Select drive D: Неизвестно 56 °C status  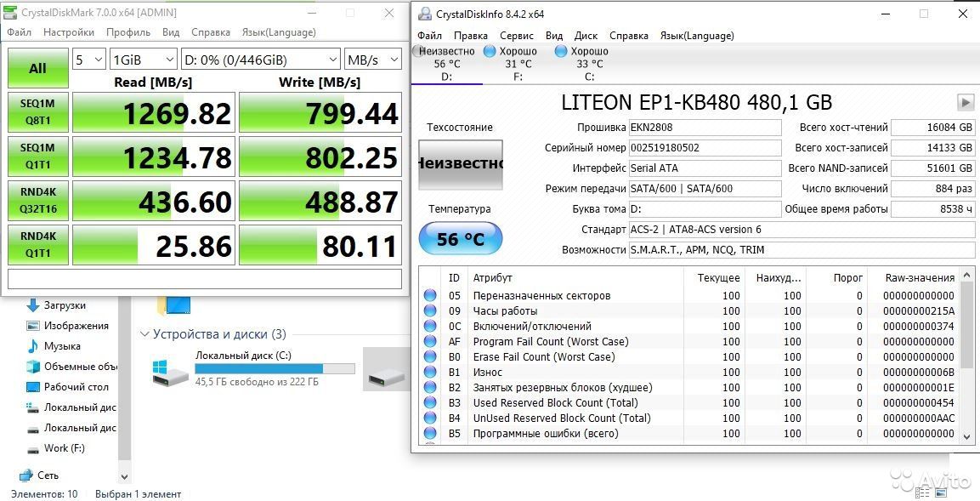tap(446, 65)
